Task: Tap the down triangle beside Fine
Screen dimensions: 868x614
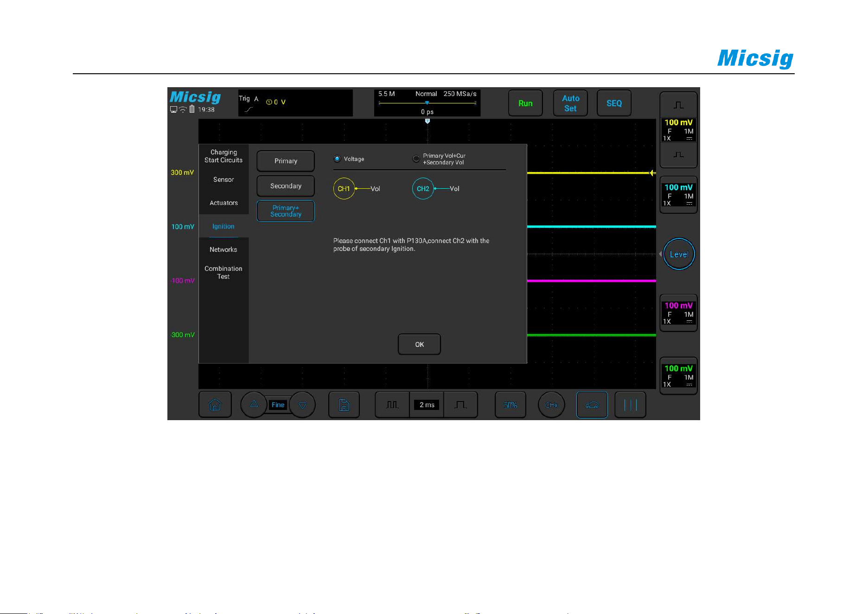Action: 302,405
